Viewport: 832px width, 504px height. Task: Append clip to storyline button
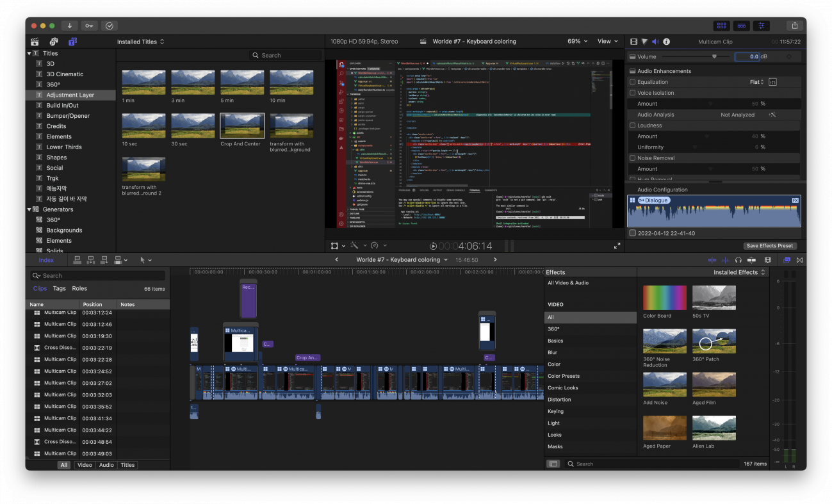pos(104,260)
